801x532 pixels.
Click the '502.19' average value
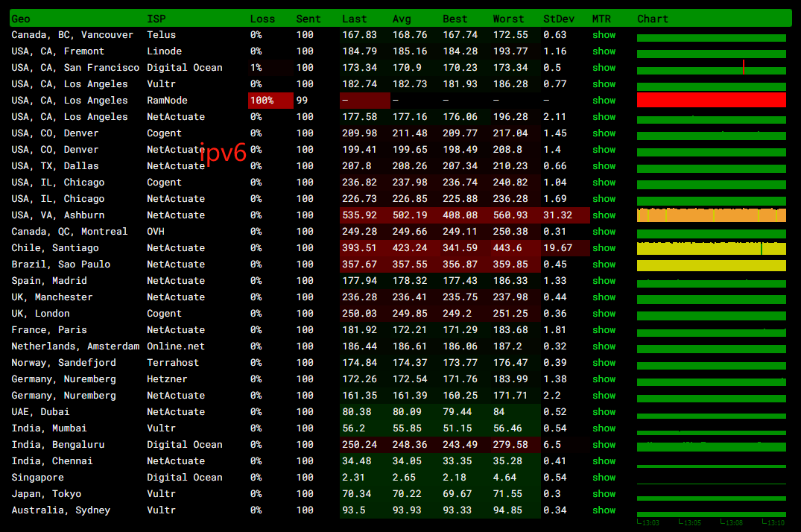coord(410,215)
